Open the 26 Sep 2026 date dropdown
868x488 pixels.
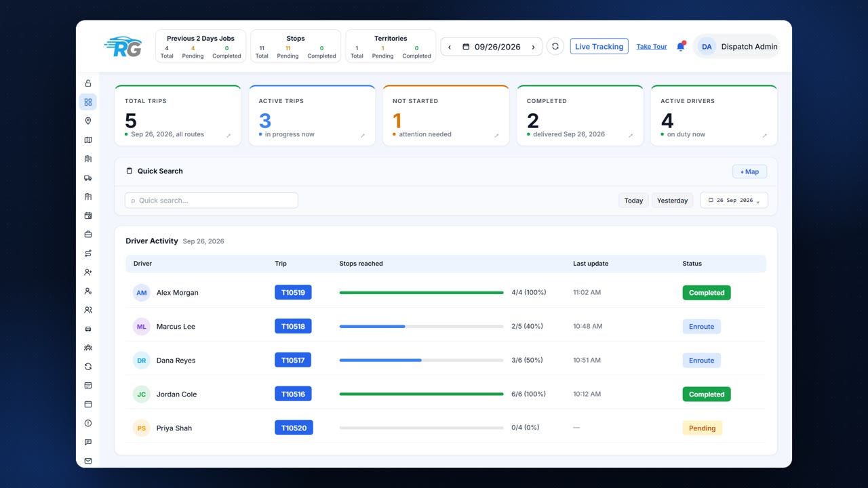click(x=734, y=201)
